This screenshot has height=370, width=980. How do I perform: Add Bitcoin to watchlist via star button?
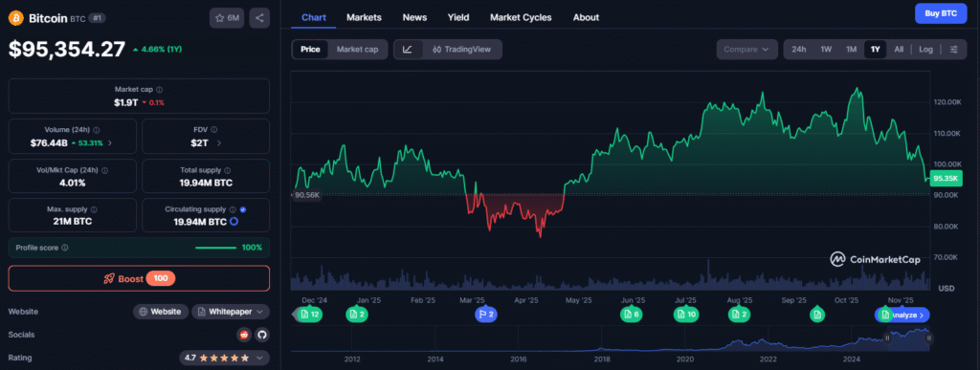coord(227,18)
